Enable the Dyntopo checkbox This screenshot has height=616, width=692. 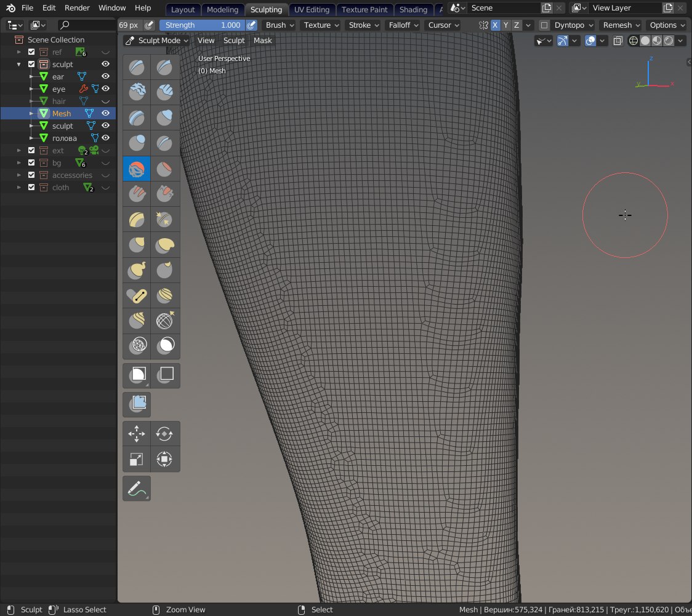pos(544,25)
